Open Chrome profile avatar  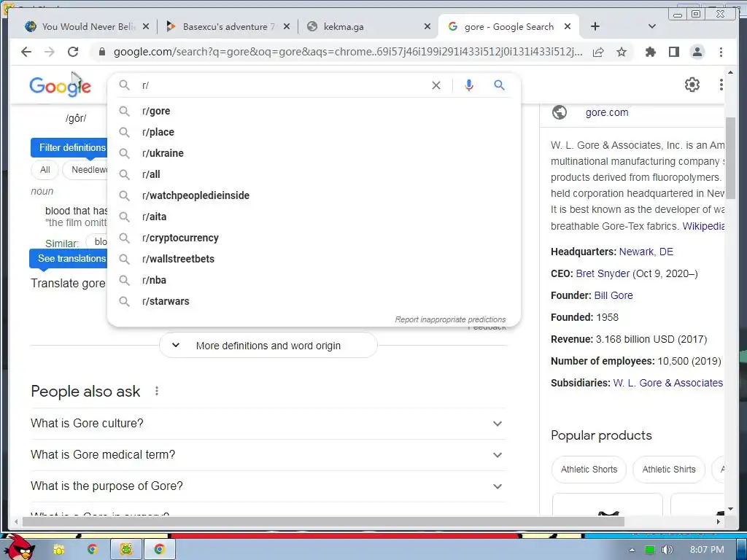(697, 52)
